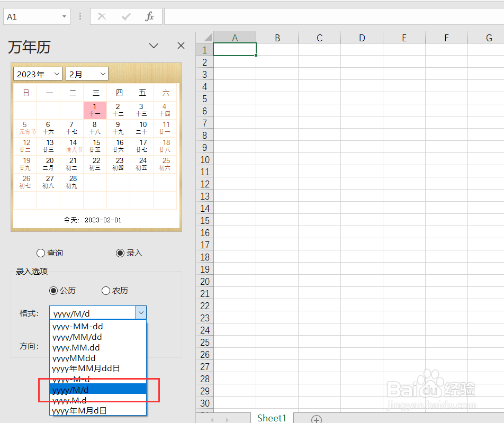The height and width of the screenshot is (423, 504).
Task: Choose yyyy-M-d format option
Action: click(x=98, y=379)
